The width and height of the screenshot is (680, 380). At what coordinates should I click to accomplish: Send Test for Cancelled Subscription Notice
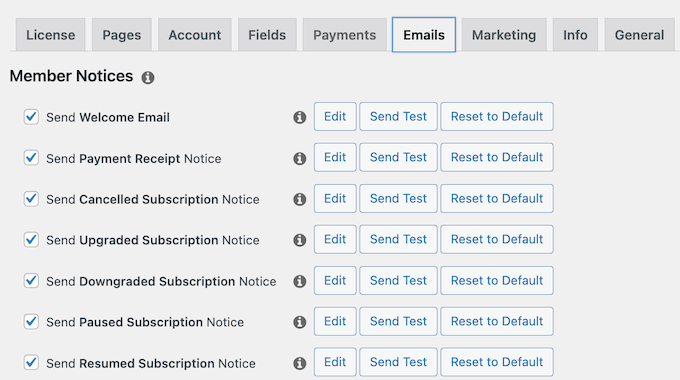[398, 198]
